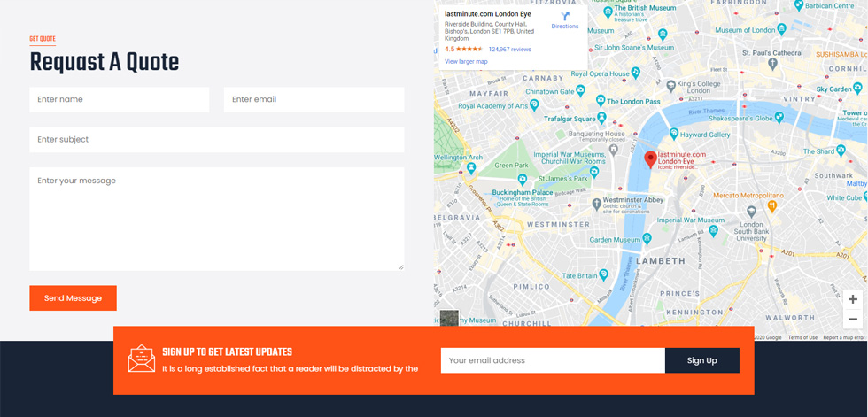The height and width of the screenshot is (417, 868).
Task: Click Barbican Centre marker icon
Action: [798, 5]
